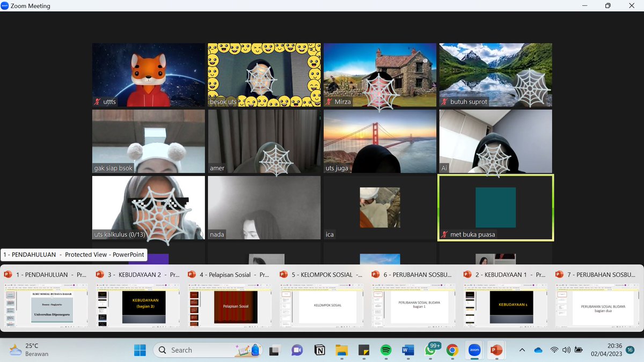Open Sticky Notes taskbar icon
The image size is (644, 362).
point(364,350)
